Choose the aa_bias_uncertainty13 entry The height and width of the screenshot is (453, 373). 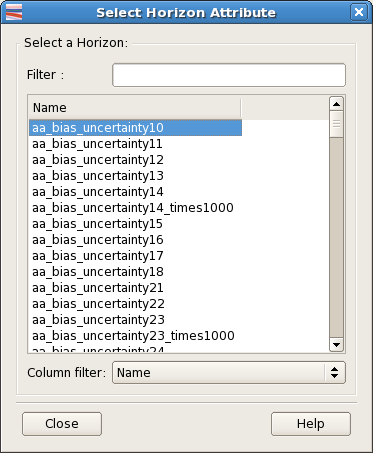click(x=135, y=176)
